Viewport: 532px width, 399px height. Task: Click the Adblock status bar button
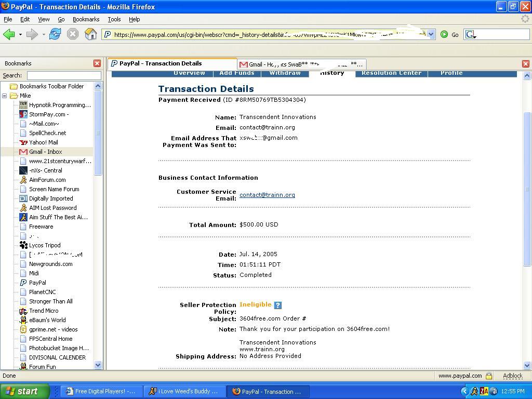tap(513, 376)
